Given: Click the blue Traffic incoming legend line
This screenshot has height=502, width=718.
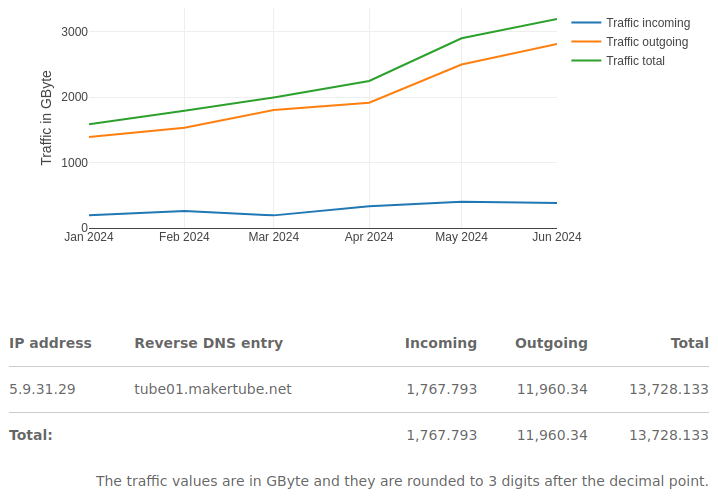Looking at the screenshot, I should click(x=586, y=22).
